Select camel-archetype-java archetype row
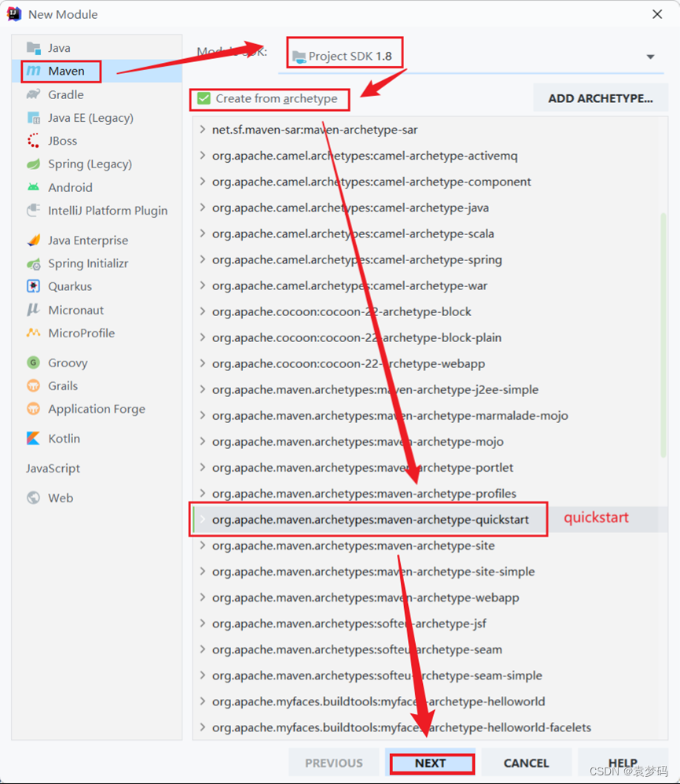The image size is (680, 784). (x=431, y=208)
